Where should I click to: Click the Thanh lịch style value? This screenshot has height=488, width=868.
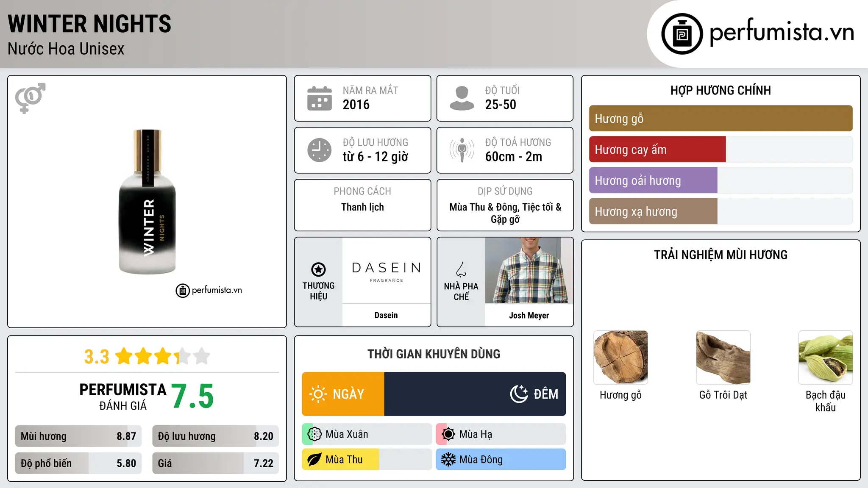362,207
